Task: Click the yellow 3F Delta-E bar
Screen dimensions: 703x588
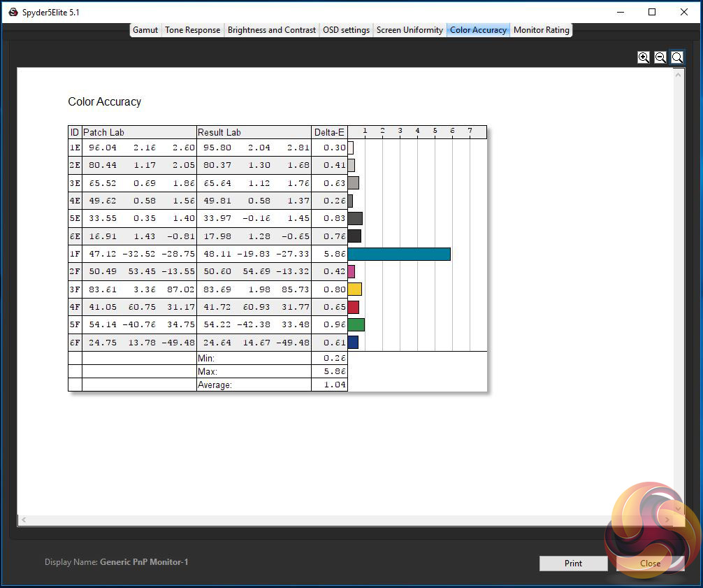Action: (x=354, y=289)
